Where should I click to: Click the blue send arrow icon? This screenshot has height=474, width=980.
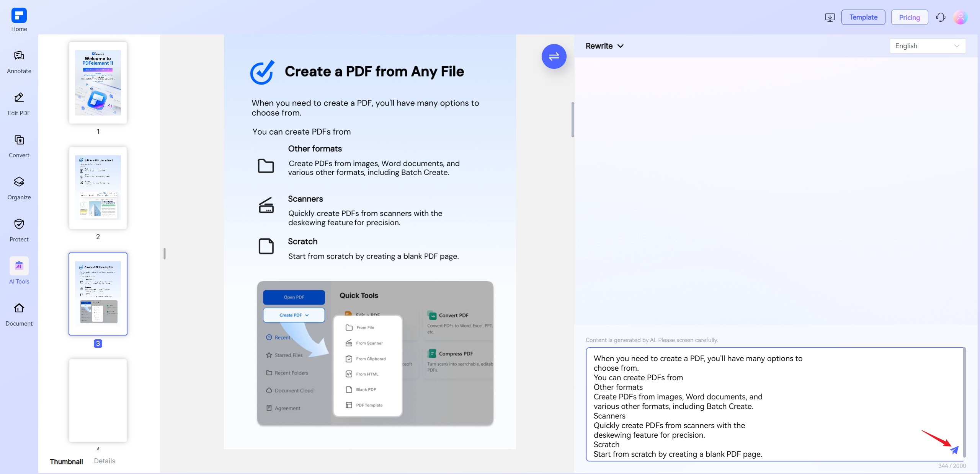tap(954, 450)
